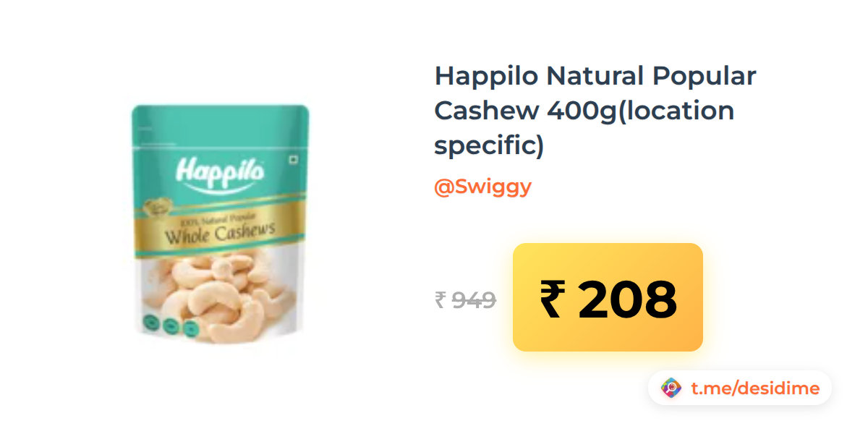Image resolution: width=868 pixels, height=434 pixels.
Task: Click the Whole Cashews gold band
Action: [x=221, y=230]
